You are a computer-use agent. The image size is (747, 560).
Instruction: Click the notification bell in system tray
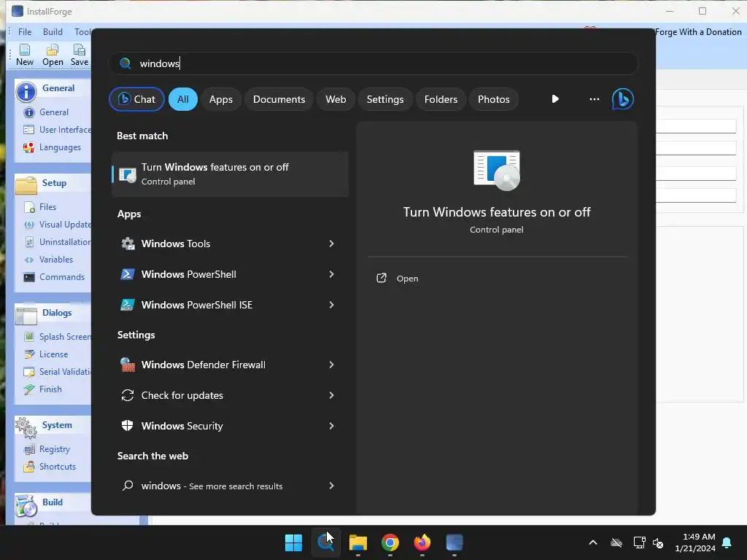click(727, 542)
